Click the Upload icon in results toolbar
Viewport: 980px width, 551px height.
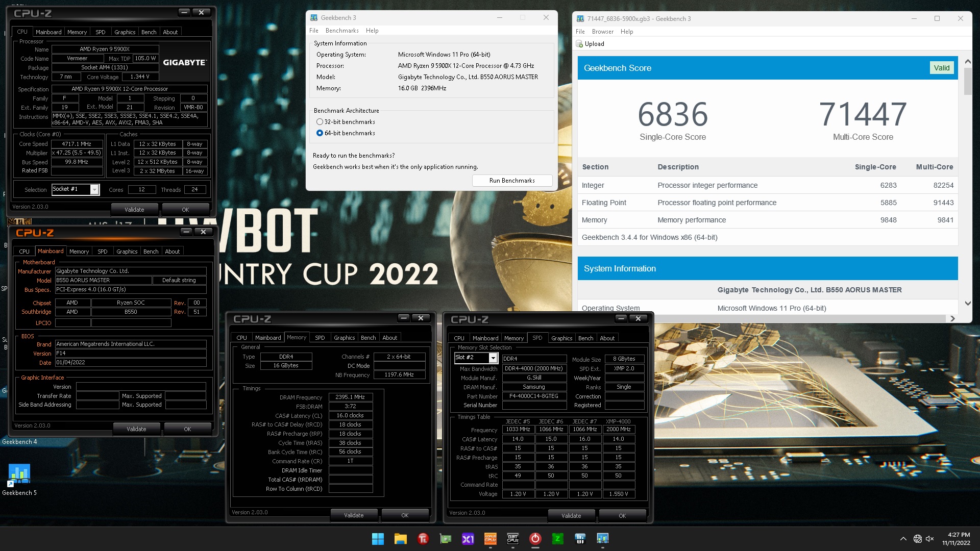[579, 44]
